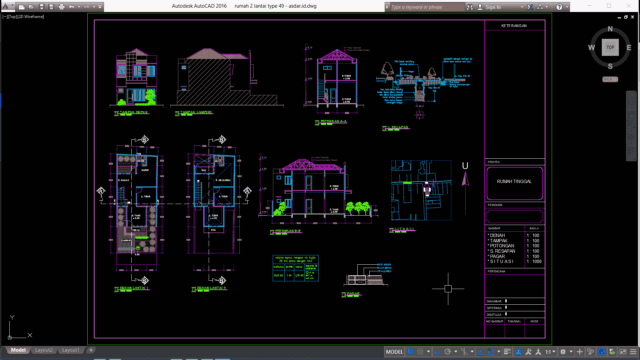The image size is (640, 360).
Task: Click the keyword search input field
Action: coord(427,7)
